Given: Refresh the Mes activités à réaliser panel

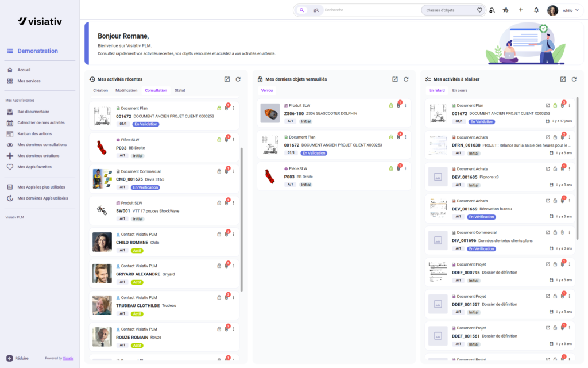Looking at the screenshot, I should [x=574, y=79].
